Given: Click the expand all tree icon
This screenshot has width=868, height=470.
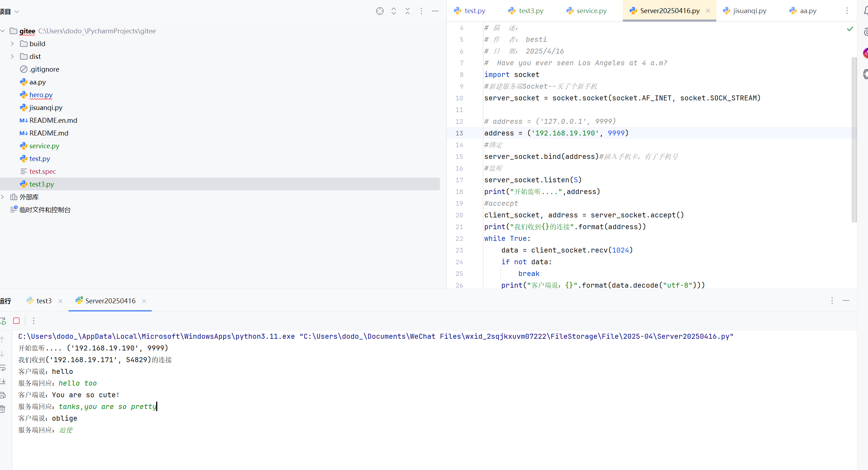Looking at the screenshot, I should pos(393,11).
